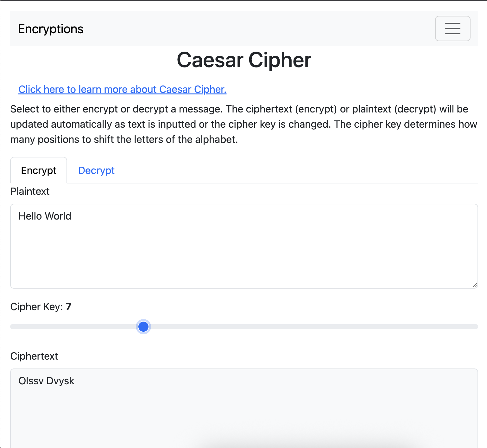Click the bold cipher key value 7

tap(68, 307)
